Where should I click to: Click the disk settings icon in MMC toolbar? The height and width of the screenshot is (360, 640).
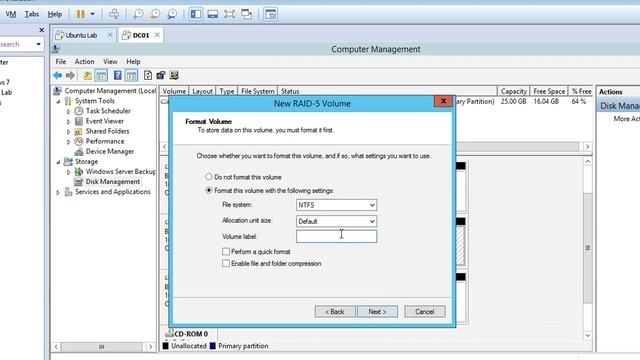point(174,76)
